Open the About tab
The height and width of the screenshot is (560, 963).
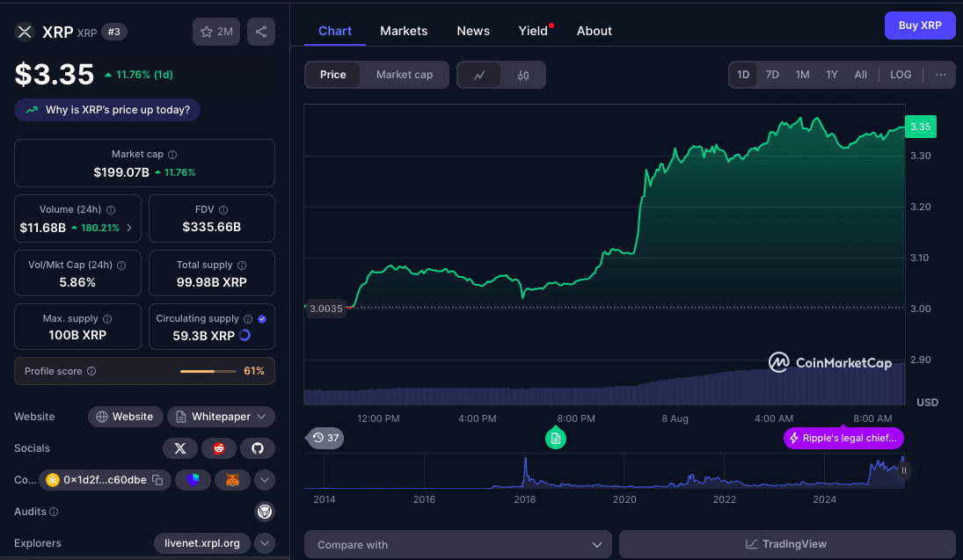tap(594, 31)
